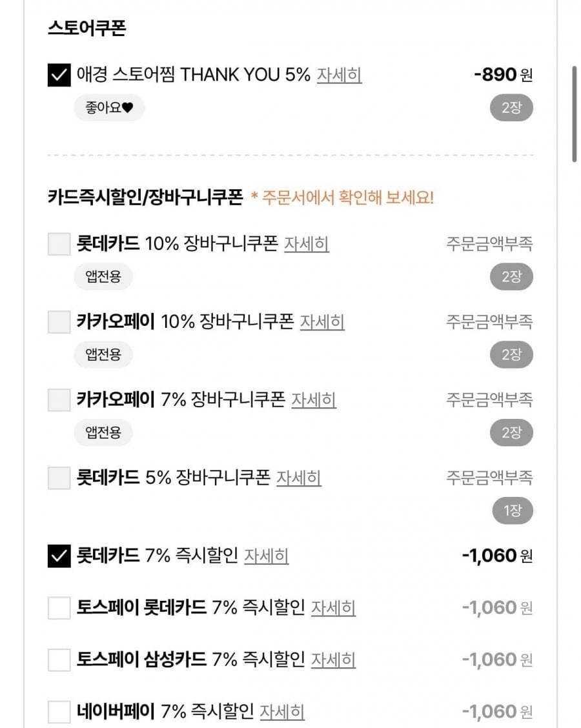Click the 좋아요 heart tag
Image resolution: width=581 pixels, height=728 pixels.
pyautogui.click(x=109, y=108)
